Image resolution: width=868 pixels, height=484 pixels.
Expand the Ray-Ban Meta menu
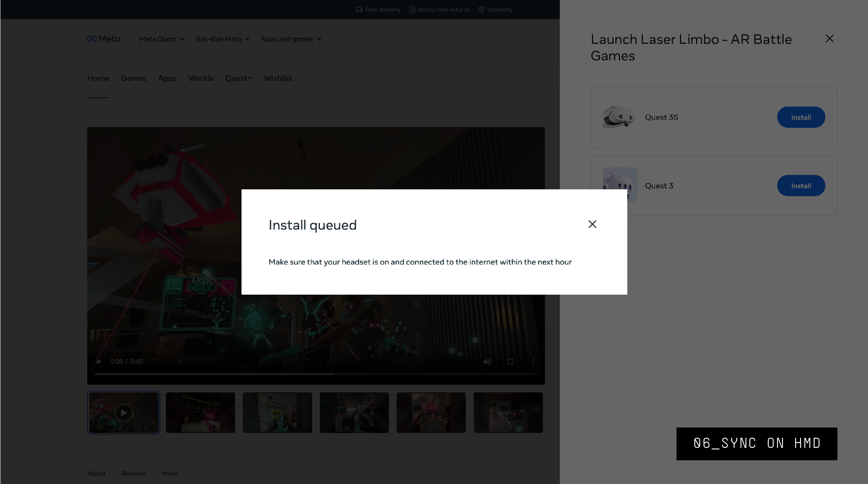pos(223,39)
